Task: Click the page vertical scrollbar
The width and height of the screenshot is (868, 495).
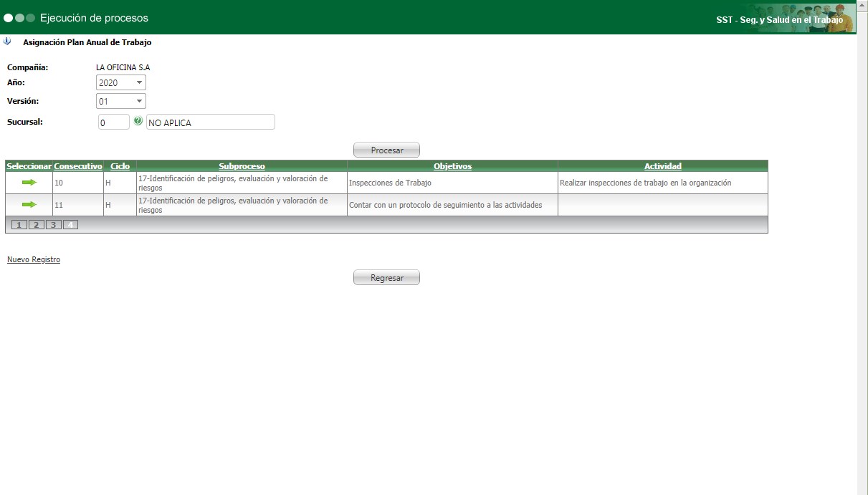Action: tap(862, 247)
